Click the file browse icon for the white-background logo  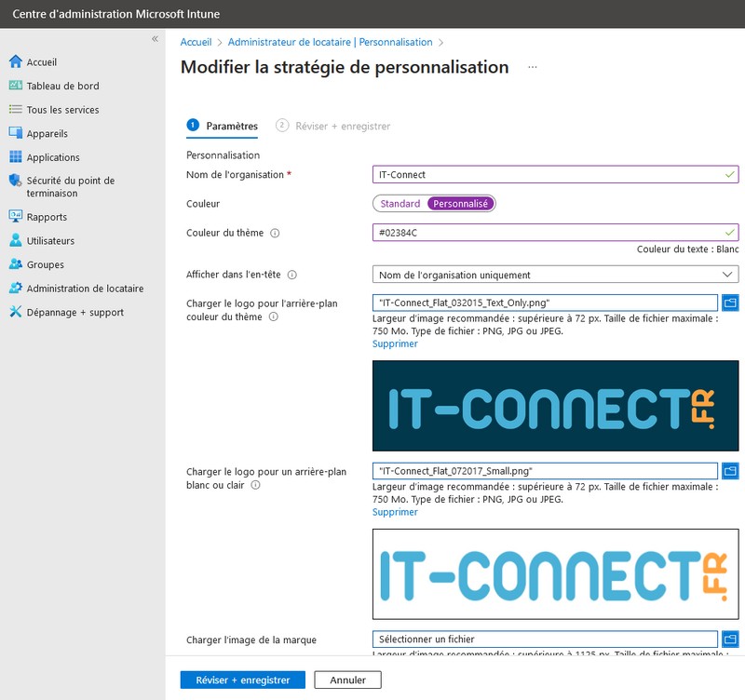pyautogui.click(x=729, y=470)
